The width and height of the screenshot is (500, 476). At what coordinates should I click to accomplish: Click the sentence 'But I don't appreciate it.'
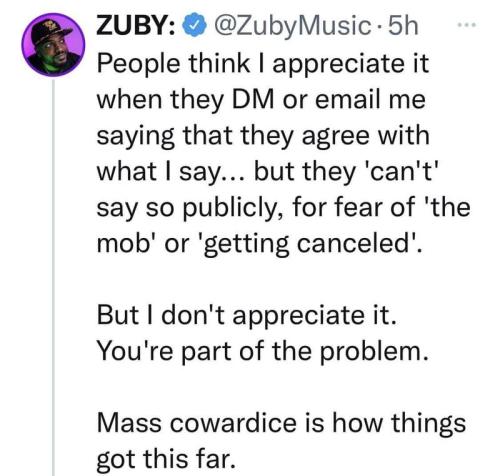(x=247, y=316)
